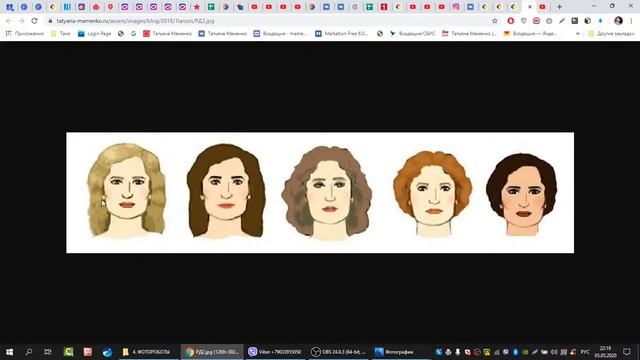Switch to the OBS taskbar window

(338, 352)
